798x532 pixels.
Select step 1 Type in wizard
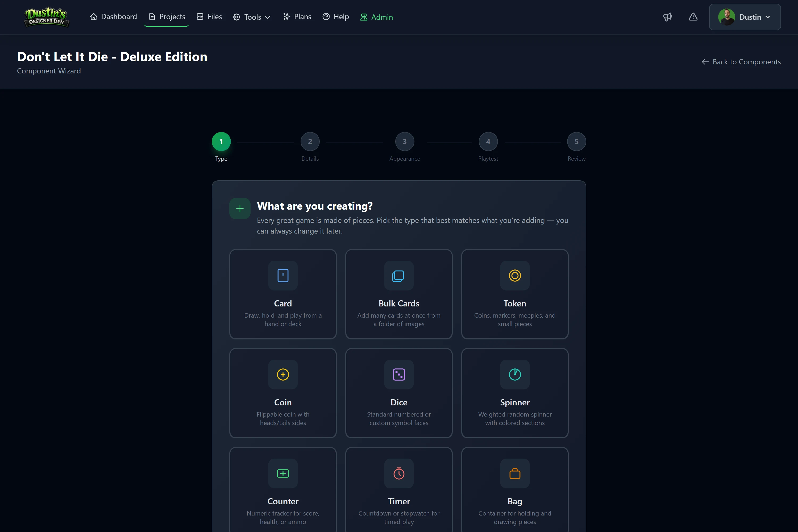221,142
